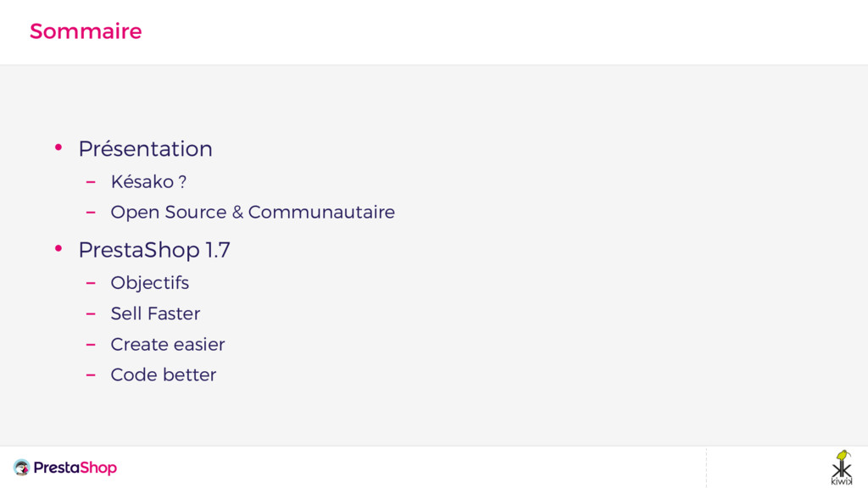Click the PrestaShop puffin mascot icon
The image size is (868, 488).
coord(21,468)
